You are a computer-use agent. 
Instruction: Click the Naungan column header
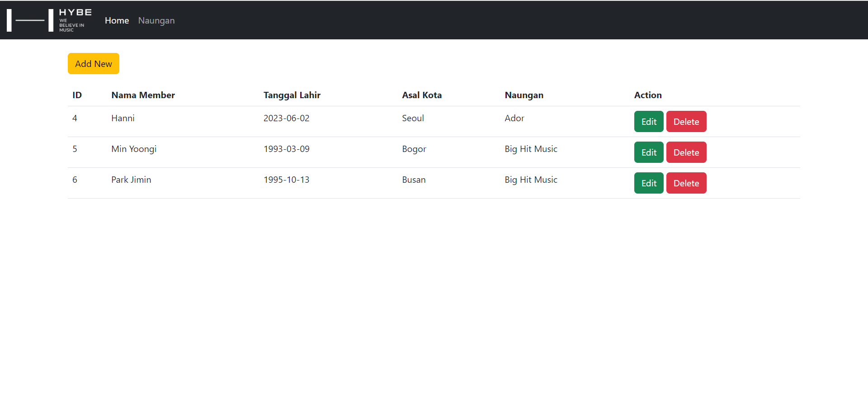524,95
